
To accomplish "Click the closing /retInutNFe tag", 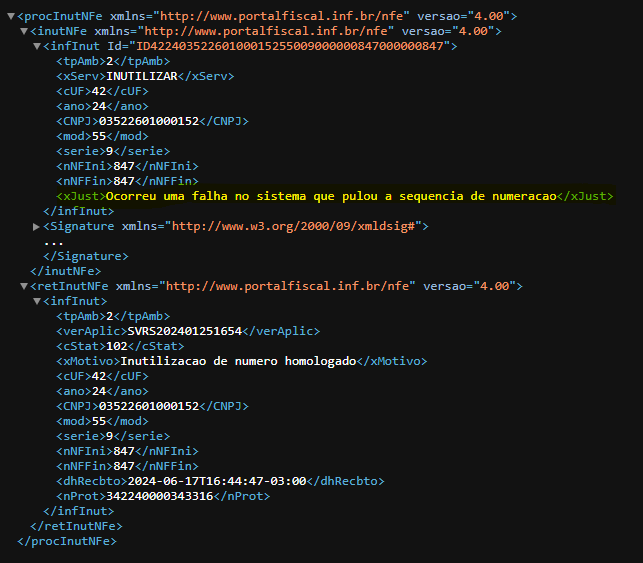I will 76,526.
